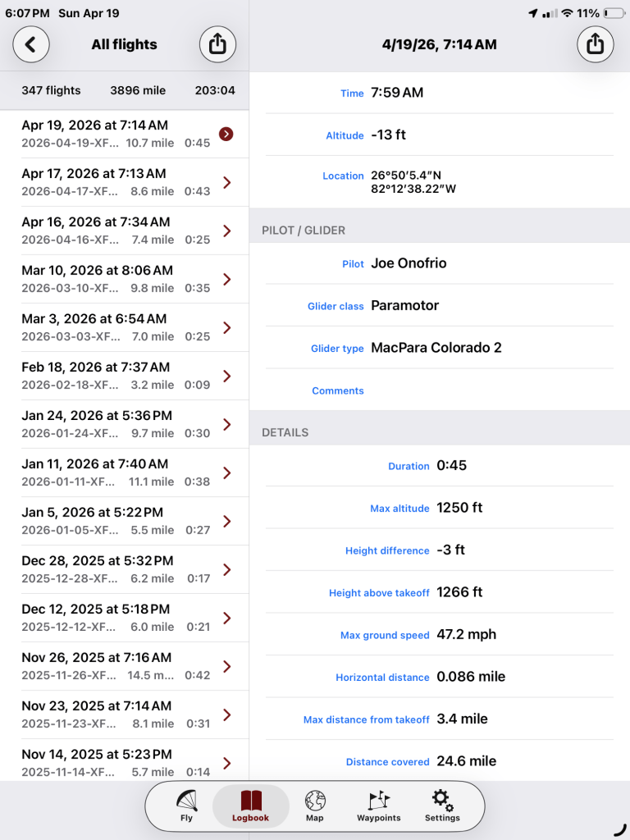
Task: Expand the Jan 24, 2026 flight chevron
Action: (227, 424)
